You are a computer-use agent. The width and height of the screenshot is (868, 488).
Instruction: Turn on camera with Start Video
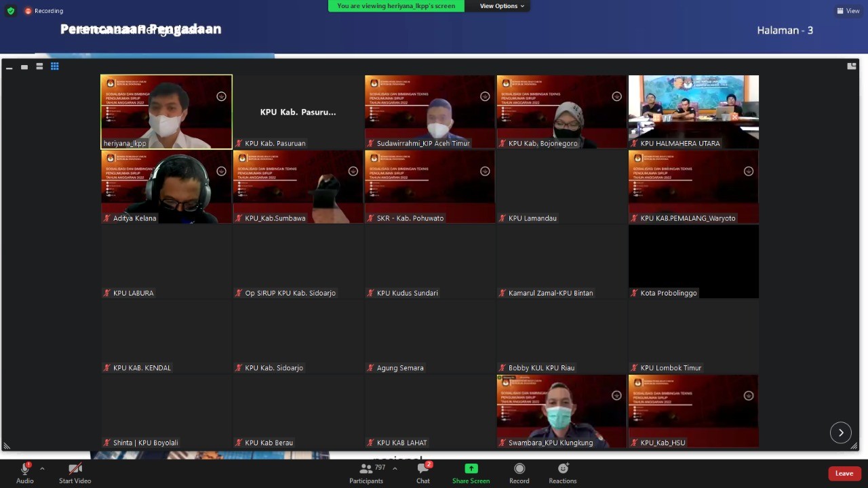[75, 472]
